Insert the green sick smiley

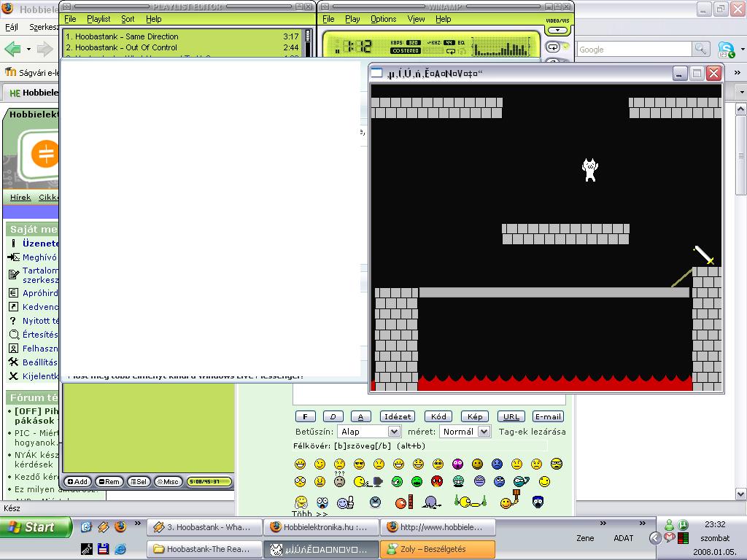[417, 481]
